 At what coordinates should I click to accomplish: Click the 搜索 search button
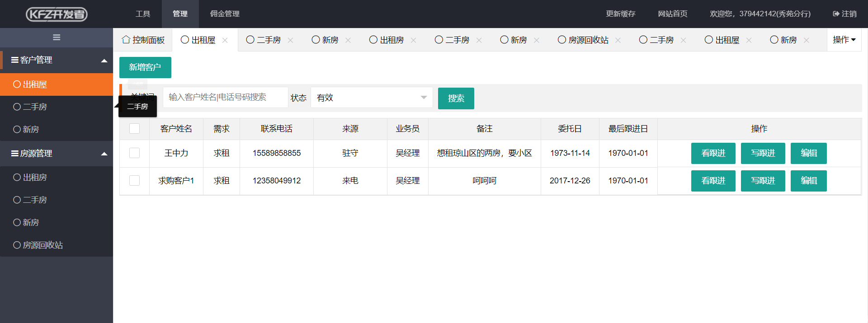pyautogui.click(x=456, y=98)
